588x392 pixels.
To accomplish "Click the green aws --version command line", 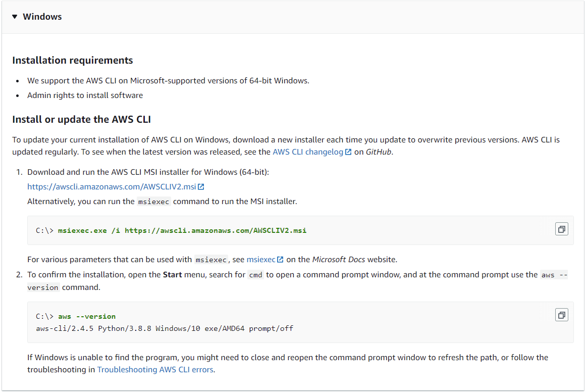I will click(x=87, y=316).
